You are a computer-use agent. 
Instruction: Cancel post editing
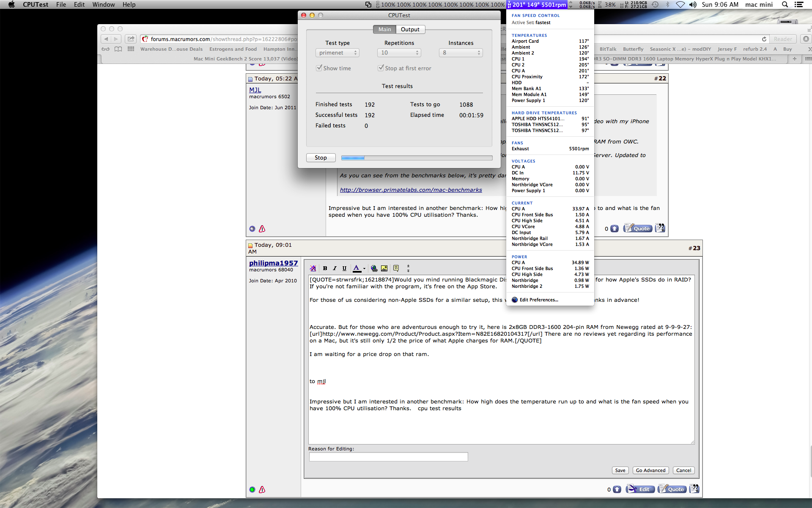pyautogui.click(x=683, y=470)
